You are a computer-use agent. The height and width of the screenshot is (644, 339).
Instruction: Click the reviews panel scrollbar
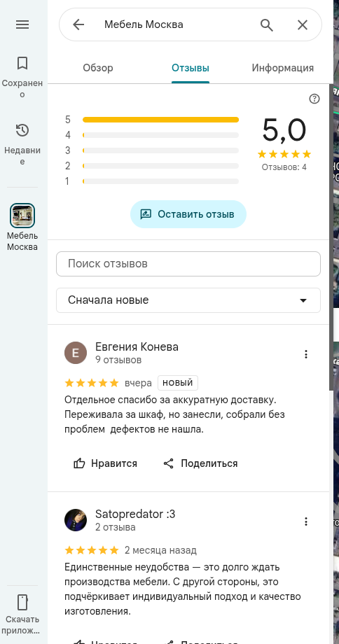(331, 237)
